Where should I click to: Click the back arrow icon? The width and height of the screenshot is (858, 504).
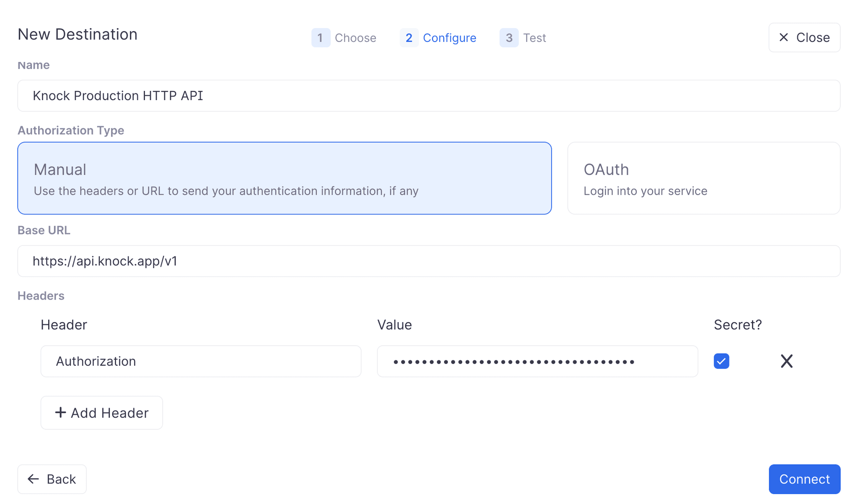click(x=33, y=479)
